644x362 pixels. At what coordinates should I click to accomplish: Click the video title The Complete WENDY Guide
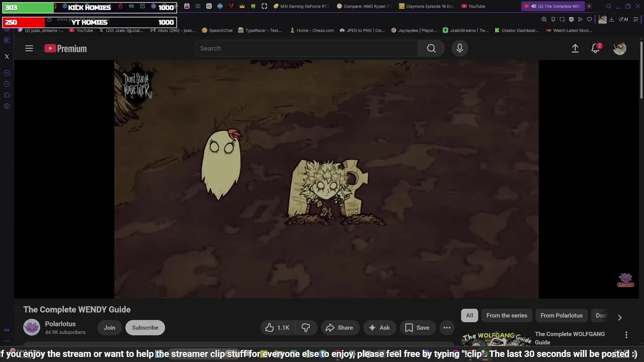[77, 310]
